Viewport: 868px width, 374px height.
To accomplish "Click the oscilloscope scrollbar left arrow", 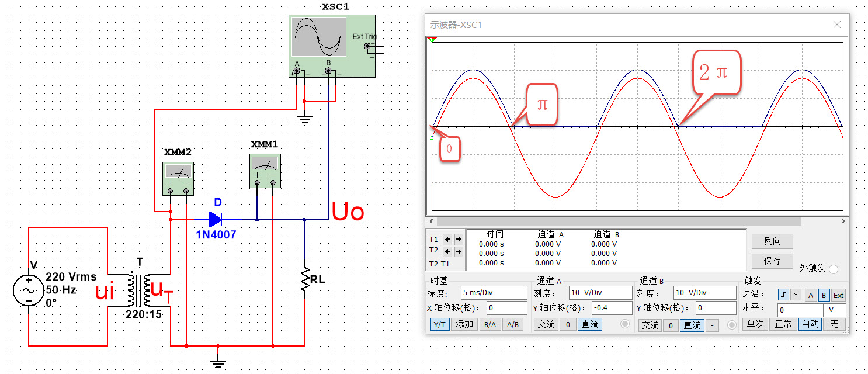I will 432,221.
